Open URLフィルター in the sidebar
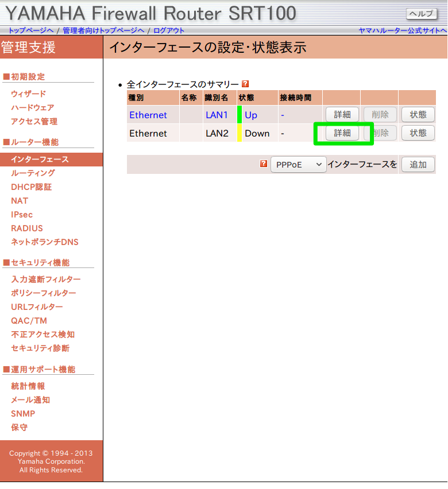Image resolution: width=448 pixels, height=489 pixels. pyautogui.click(x=37, y=307)
